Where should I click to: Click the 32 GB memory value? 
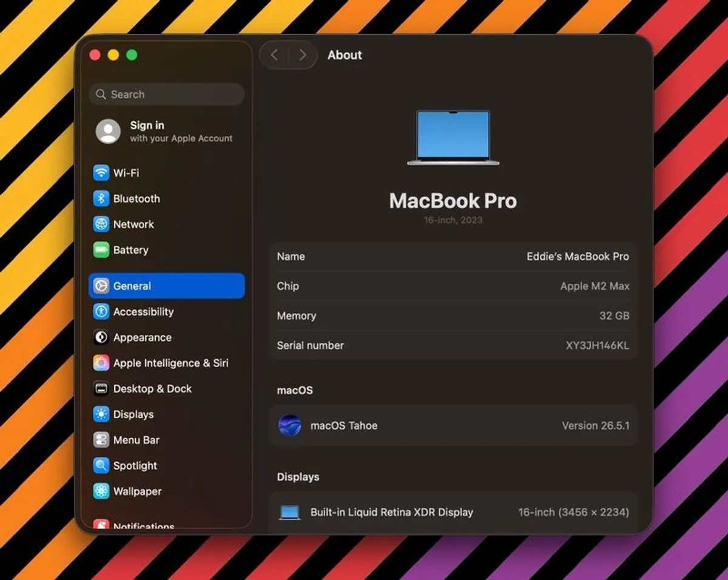[x=614, y=316]
